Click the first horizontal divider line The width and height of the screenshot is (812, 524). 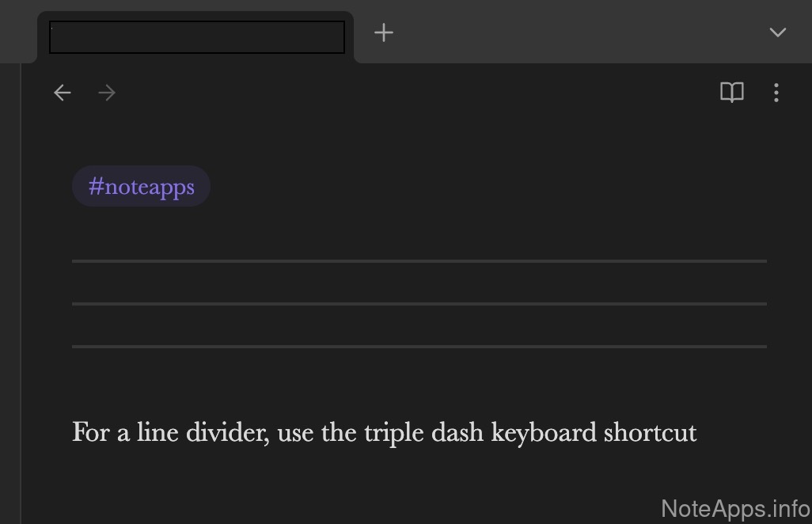tap(419, 260)
